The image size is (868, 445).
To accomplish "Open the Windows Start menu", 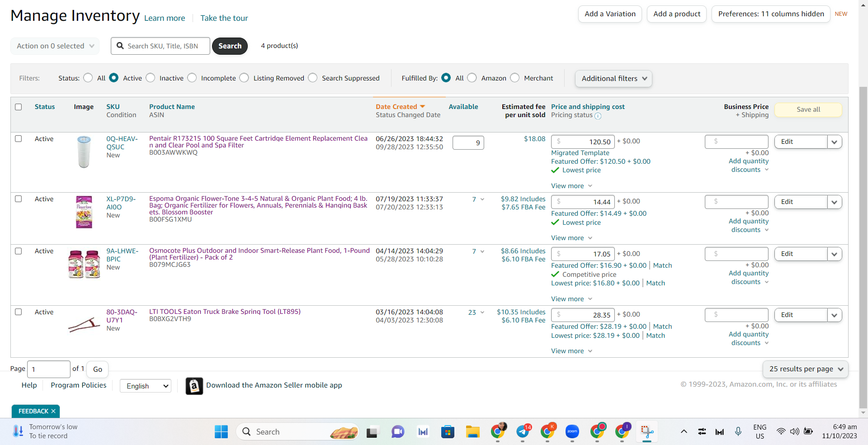I will click(x=221, y=432).
